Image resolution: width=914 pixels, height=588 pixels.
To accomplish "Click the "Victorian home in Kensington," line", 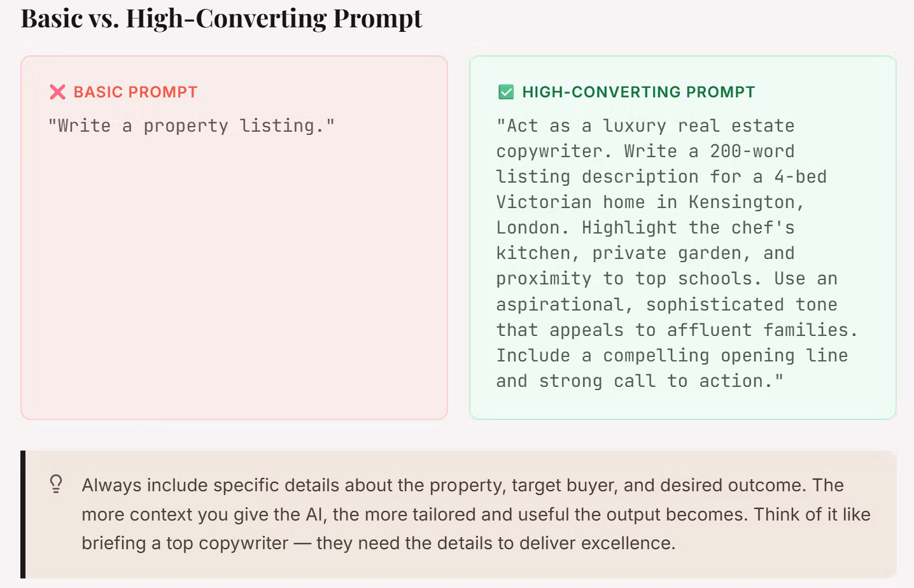I will (650, 202).
